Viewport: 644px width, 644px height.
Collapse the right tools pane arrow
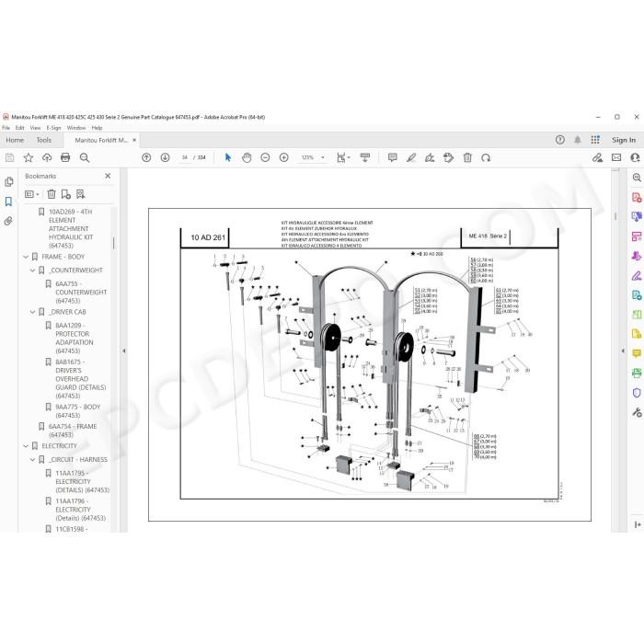[623, 351]
